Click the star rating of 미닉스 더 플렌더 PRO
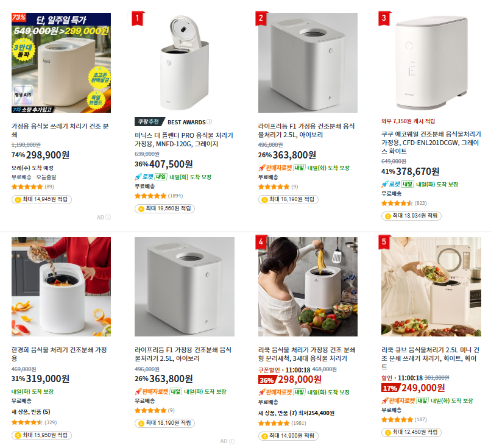Viewport: 491px width, 448px height. (150, 196)
